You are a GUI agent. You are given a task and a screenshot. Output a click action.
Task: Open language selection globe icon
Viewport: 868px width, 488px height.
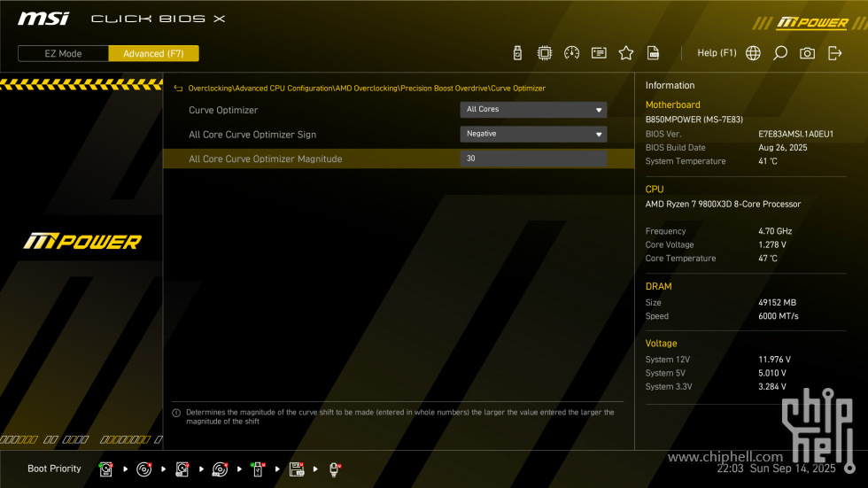tap(753, 53)
